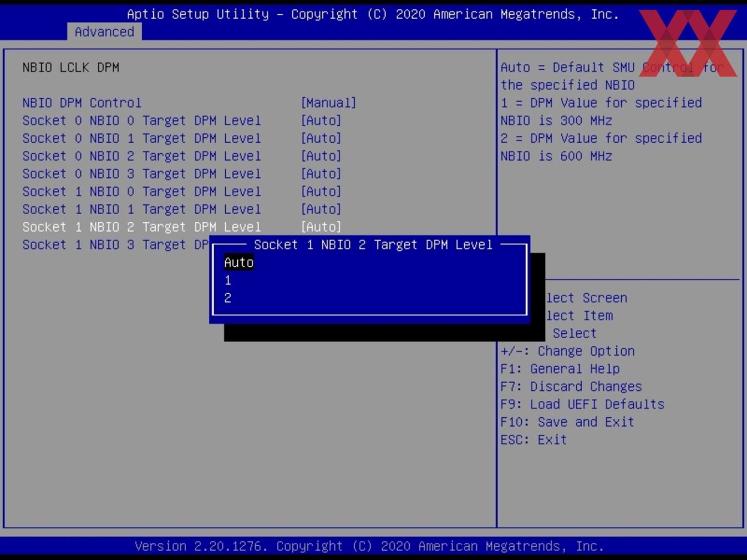Select Socket 0 NBIO 0 Target DPM Level
This screenshot has width=747, height=560.
[142, 120]
